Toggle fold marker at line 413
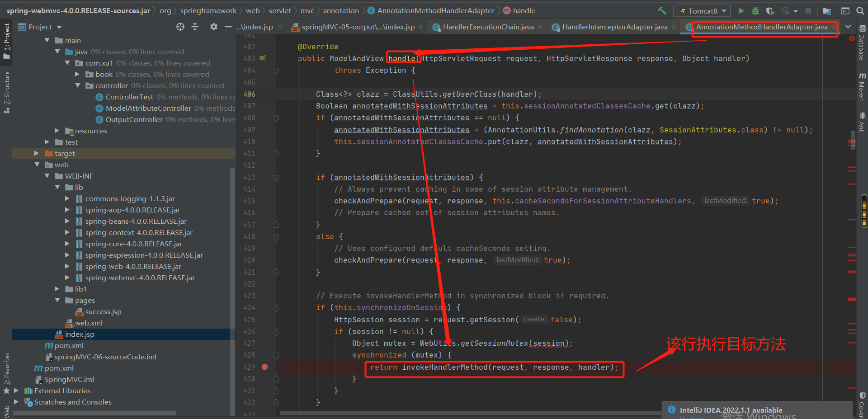This screenshot has width=868, height=419. [276, 178]
